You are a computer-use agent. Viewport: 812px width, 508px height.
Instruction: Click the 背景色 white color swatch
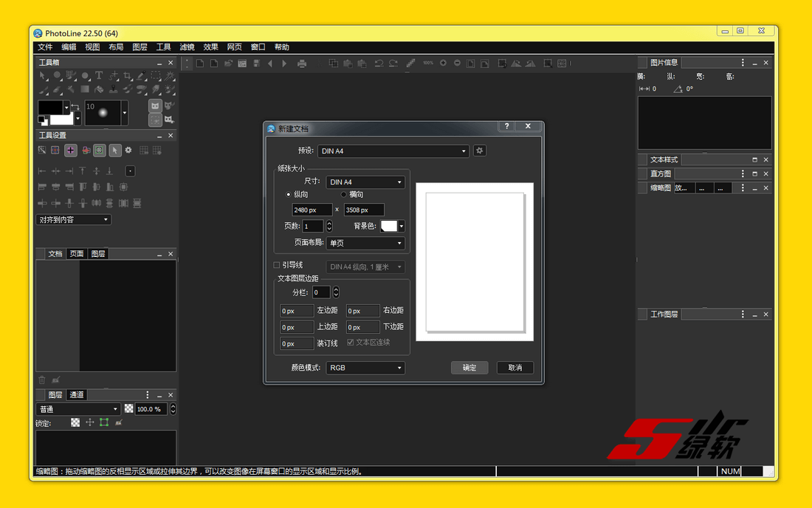388,226
